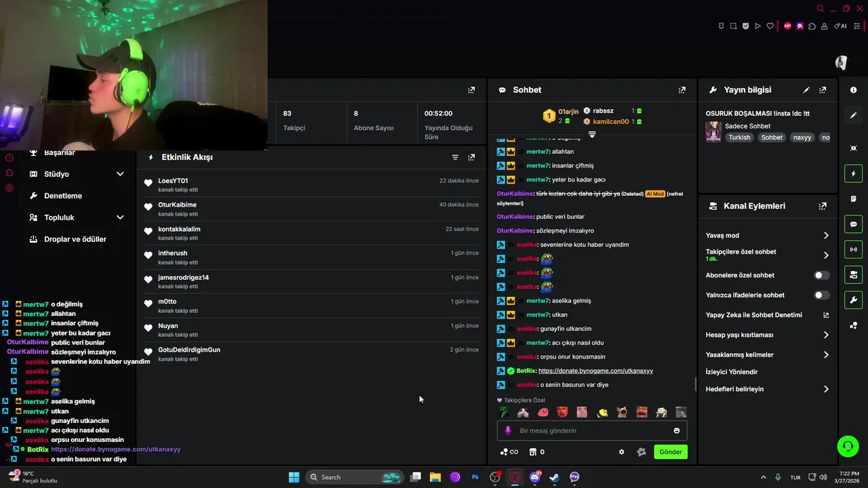Select the pink blob emote
Screen dimensions: 868x488
[x=542, y=412]
